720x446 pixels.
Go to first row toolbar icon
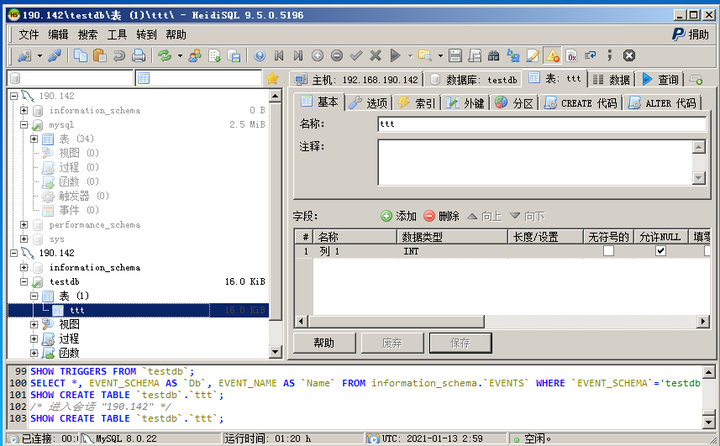point(279,56)
